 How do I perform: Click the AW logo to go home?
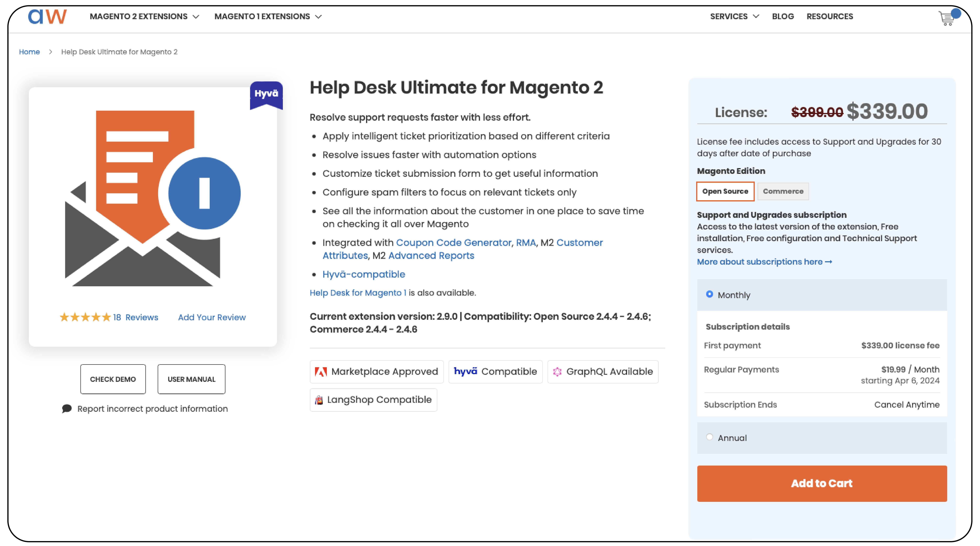click(48, 16)
